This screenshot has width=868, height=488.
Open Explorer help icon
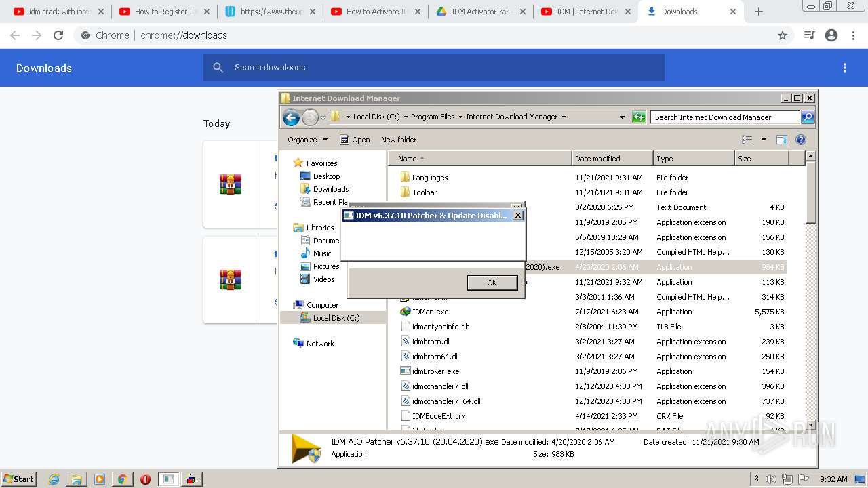tap(800, 140)
